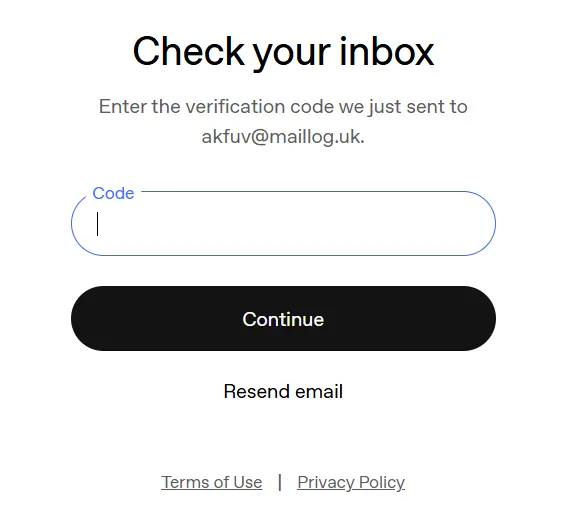This screenshot has width=572, height=523.
Task: Place the cursor in the verification code box
Action: (283, 223)
